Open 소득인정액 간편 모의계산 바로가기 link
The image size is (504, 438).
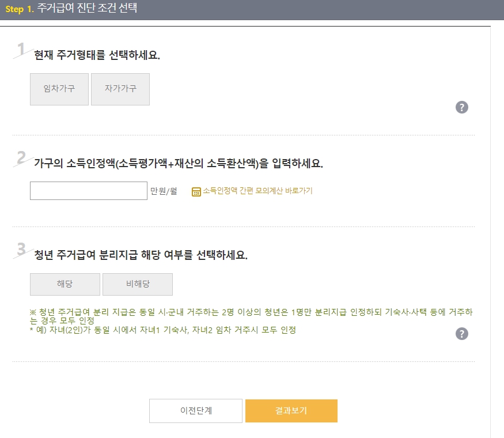click(x=257, y=191)
